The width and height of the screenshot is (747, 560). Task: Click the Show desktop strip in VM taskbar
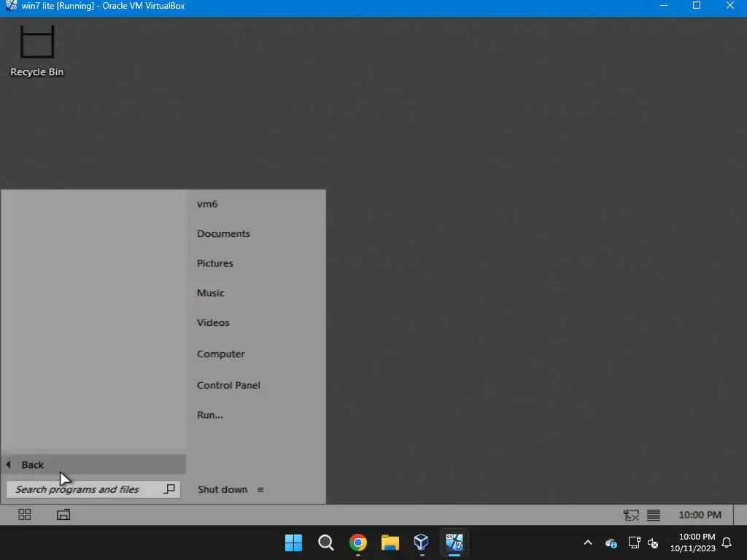(x=740, y=515)
